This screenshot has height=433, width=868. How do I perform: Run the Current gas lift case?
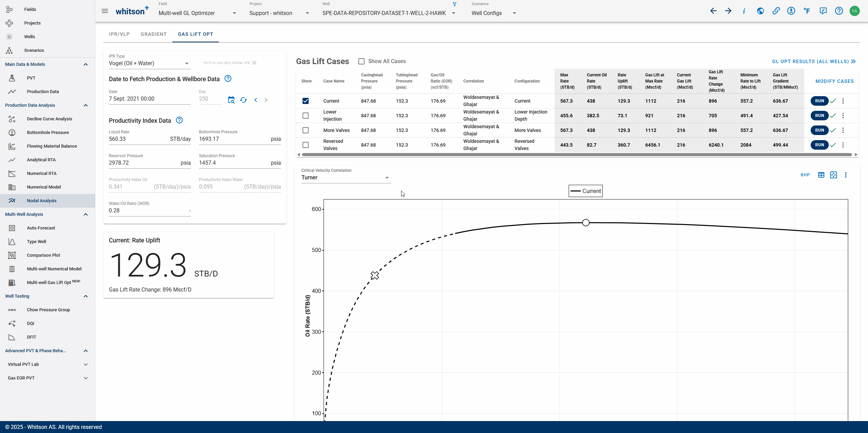click(x=819, y=101)
